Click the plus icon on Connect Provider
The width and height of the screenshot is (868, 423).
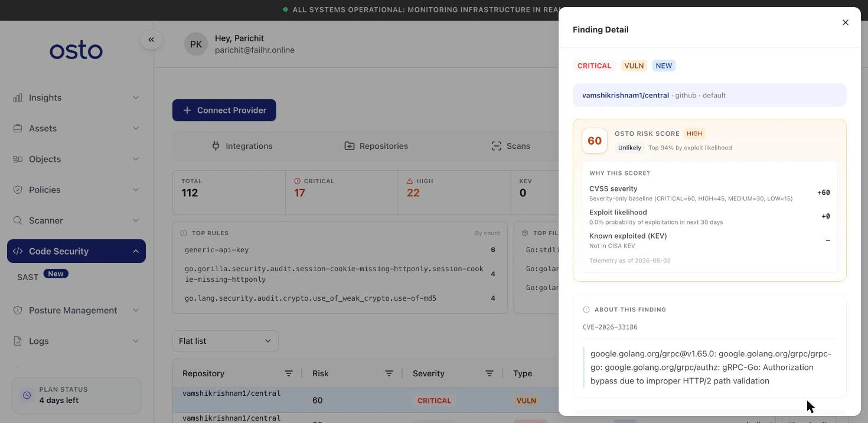pos(187,110)
